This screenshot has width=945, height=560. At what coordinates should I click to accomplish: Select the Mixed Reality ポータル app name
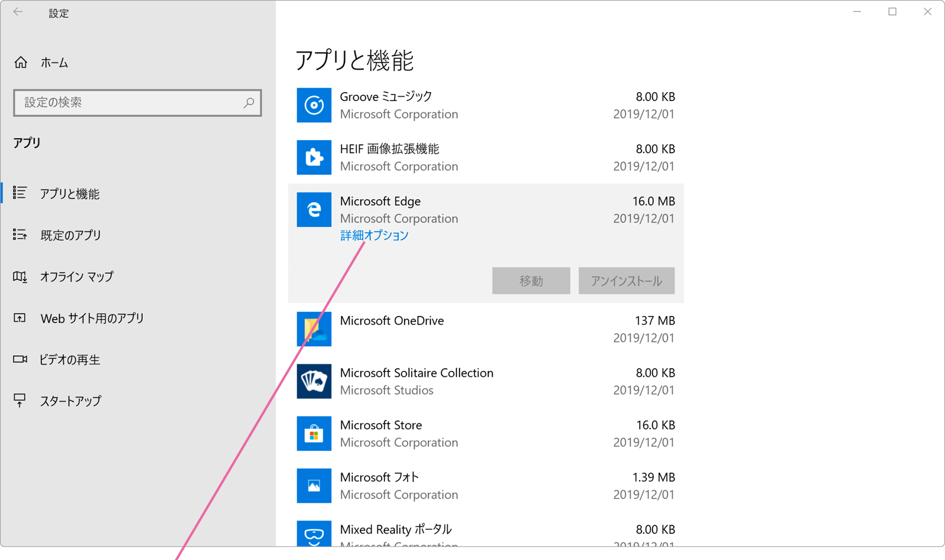396,529
